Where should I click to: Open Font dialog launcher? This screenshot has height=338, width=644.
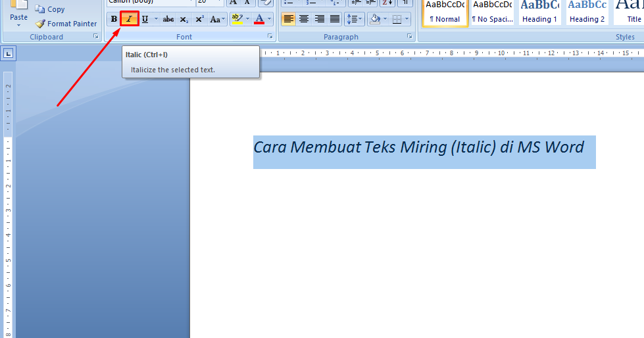(x=270, y=37)
